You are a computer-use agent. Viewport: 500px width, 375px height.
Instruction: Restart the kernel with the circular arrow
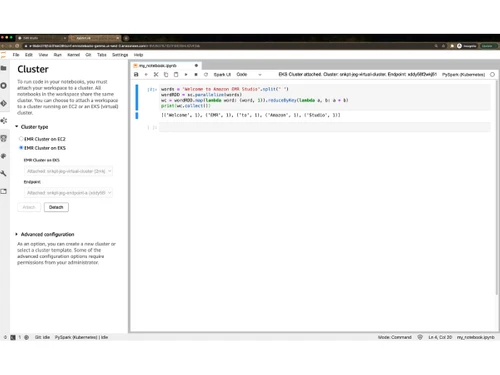[206, 75]
